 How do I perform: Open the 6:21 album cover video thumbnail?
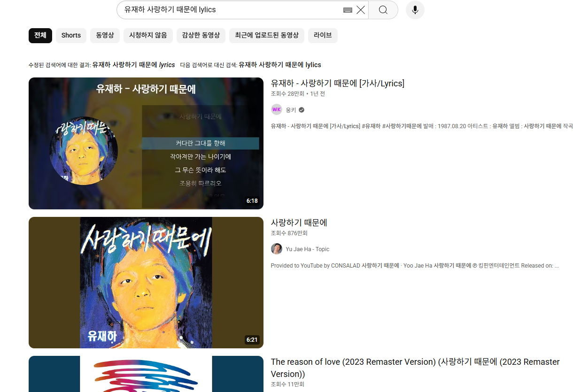tap(146, 283)
